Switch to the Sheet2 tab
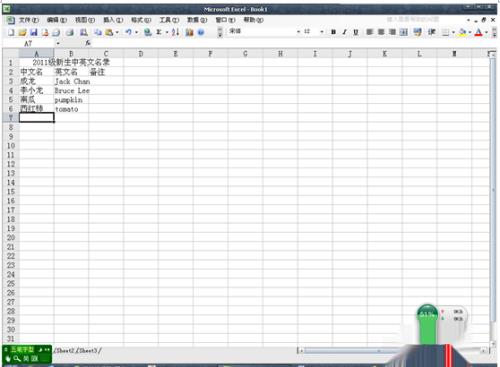Viewport: 500px width, 367px height. (x=65, y=351)
